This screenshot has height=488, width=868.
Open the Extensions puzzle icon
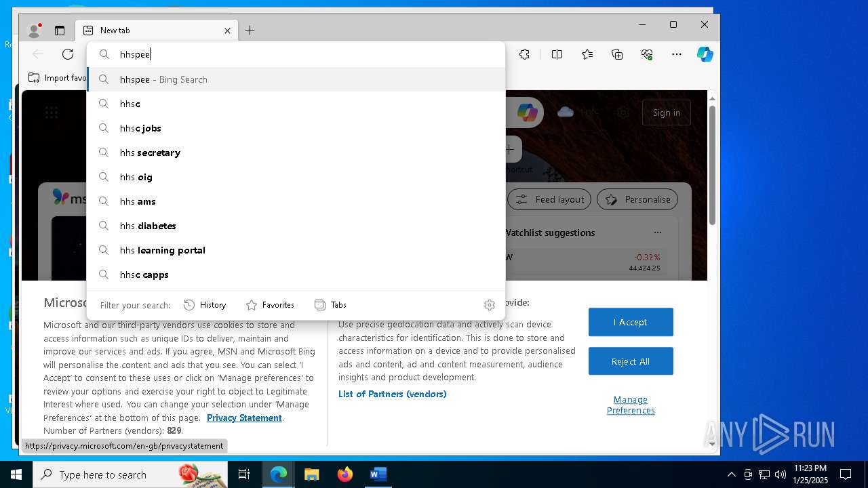click(524, 54)
